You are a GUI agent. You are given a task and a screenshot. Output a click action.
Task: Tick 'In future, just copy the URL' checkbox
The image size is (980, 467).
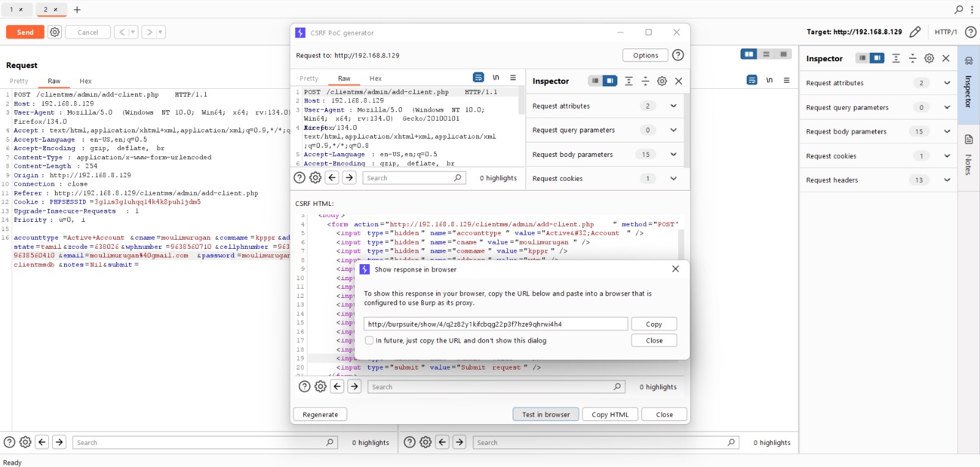(369, 340)
